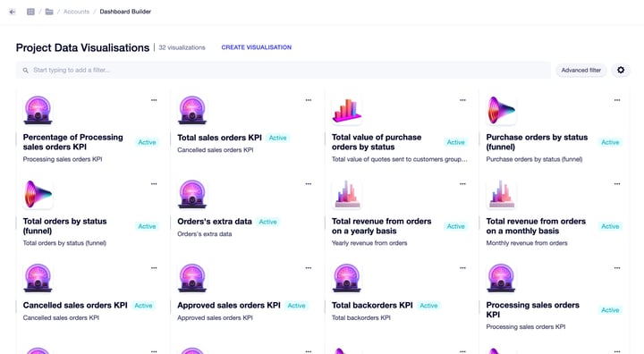Screen dimensions: 644x354
Task: Click Active badge on Approved sales orders KPI
Action: click(x=297, y=306)
